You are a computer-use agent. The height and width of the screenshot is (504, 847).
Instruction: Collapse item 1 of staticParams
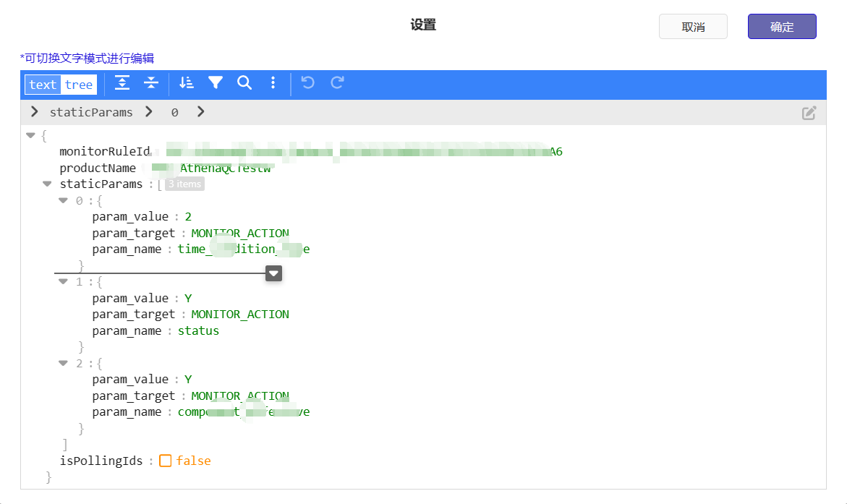pyautogui.click(x=64, y=281)
